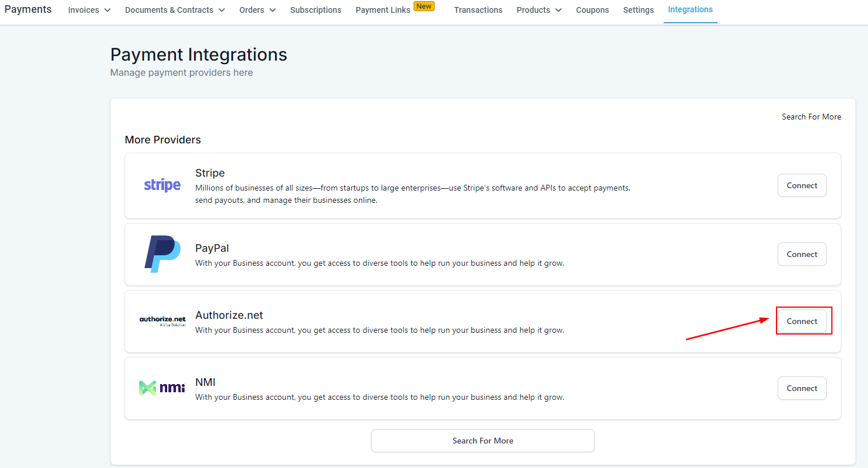Viewport: 868px width, 468px height.
Task: Navigate to the Settings tab
Action: pos(638,10)
